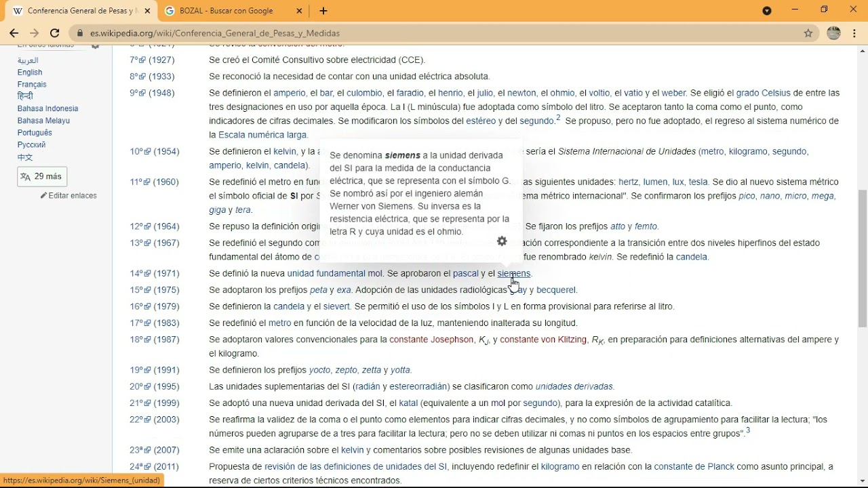Open the English language version
Screen dimensions: 868x488
tap(30, 73)
